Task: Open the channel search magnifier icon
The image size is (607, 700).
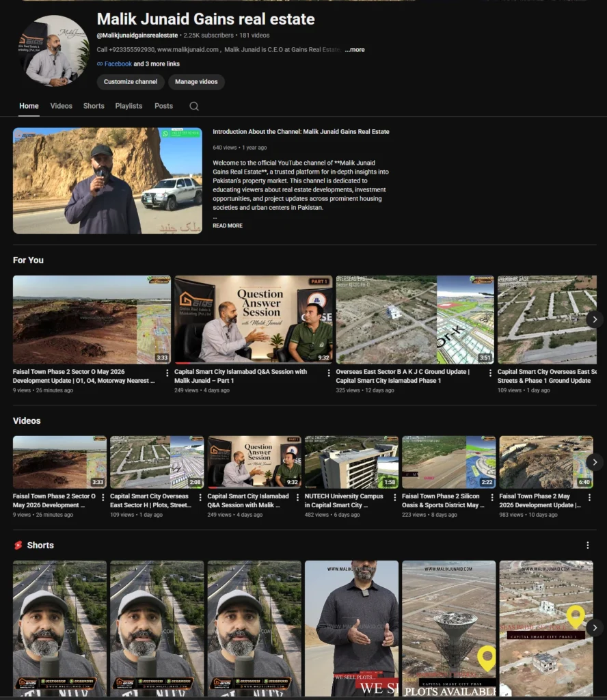Action: click(x=193, y=106)
